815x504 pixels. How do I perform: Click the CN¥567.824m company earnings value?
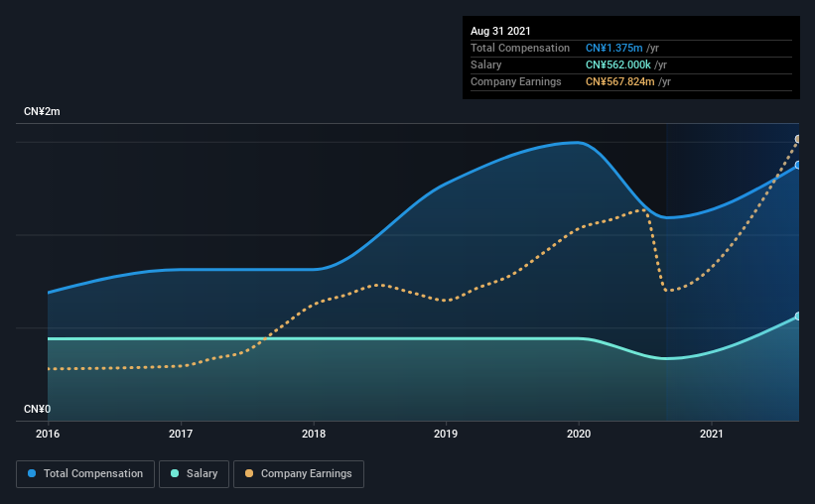[620, 81]
